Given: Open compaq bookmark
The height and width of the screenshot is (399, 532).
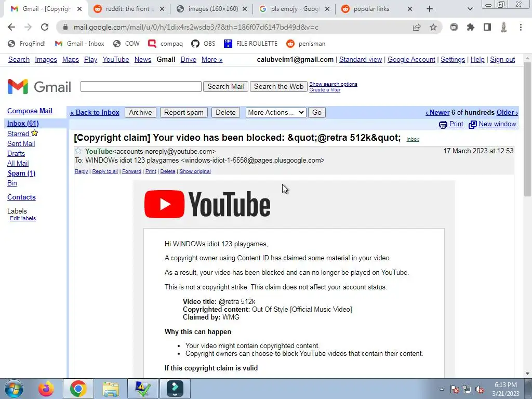Looking at the screenshot, I should pos(165,44).
